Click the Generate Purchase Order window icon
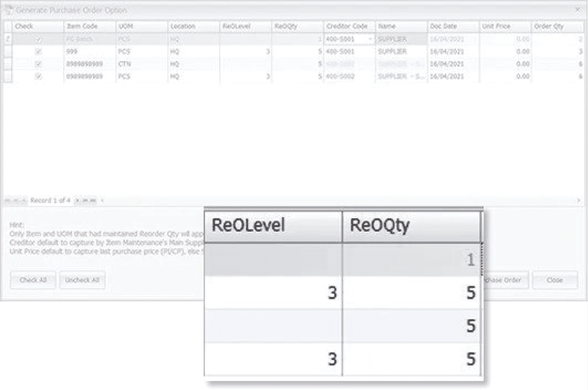This screenshot has width=588, height=390. [8, 10]
